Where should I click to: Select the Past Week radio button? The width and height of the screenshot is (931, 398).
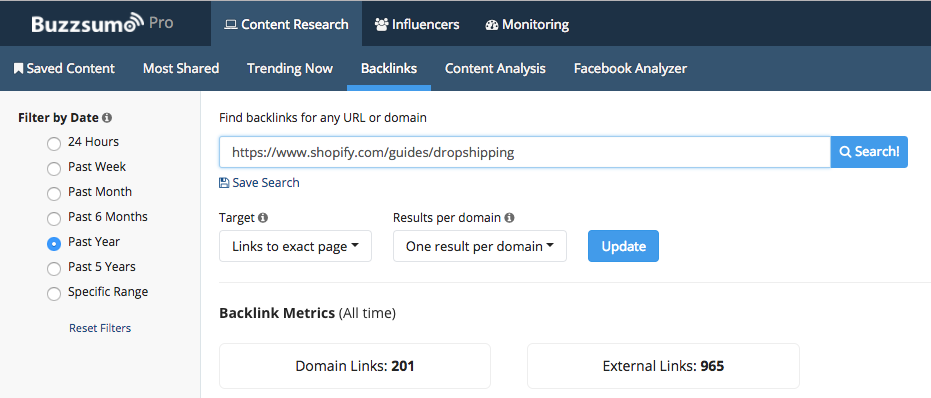pyautogui.click(x=54, y=168)
